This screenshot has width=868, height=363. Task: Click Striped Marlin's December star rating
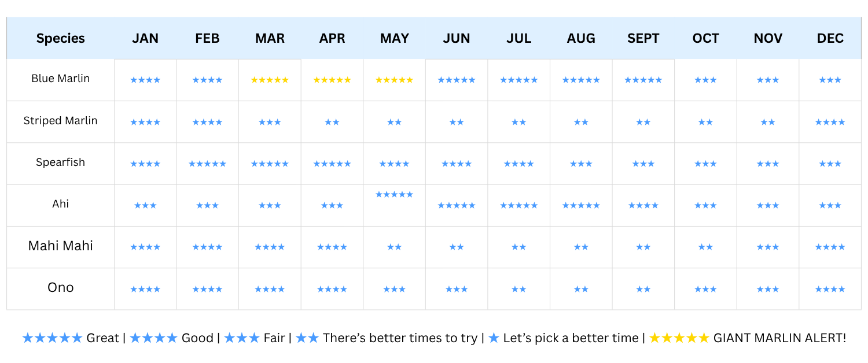coord(830,123)
